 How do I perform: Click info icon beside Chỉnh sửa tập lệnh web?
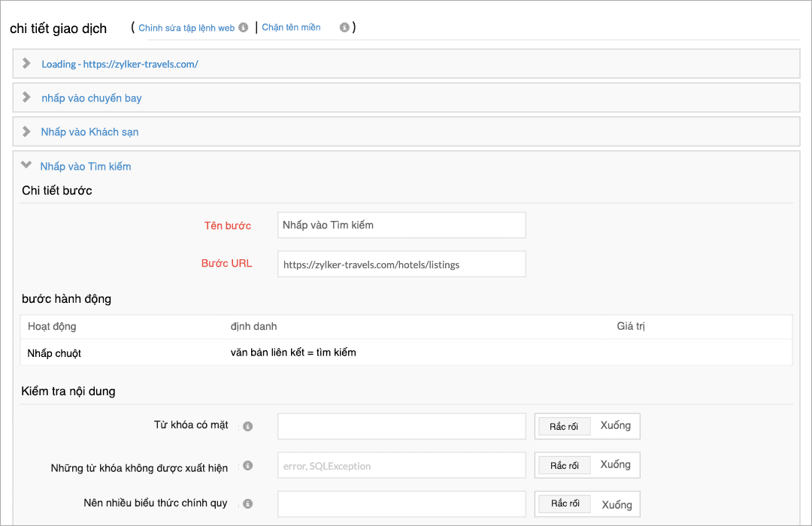(242, 26)
